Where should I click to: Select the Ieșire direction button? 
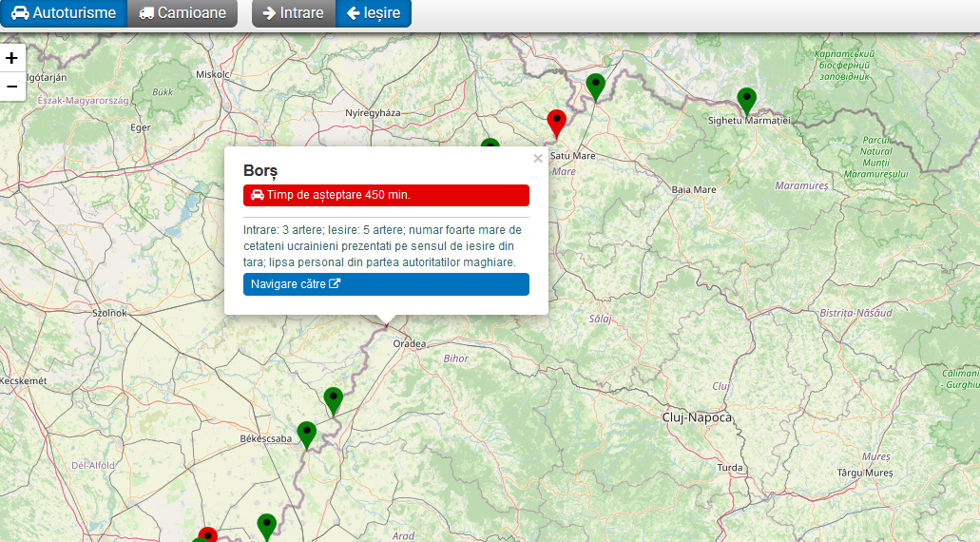pos(374,13)
